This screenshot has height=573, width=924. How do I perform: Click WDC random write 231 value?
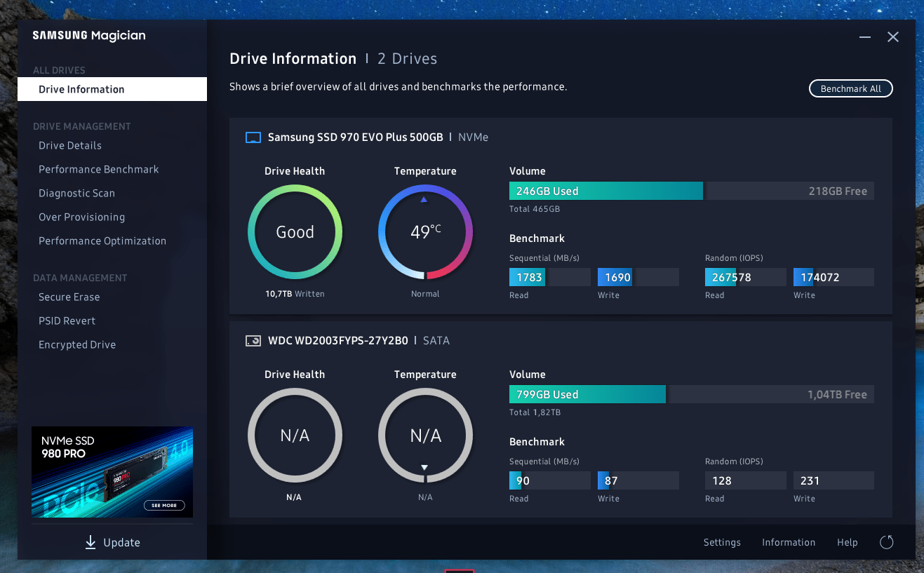[833, 480]
